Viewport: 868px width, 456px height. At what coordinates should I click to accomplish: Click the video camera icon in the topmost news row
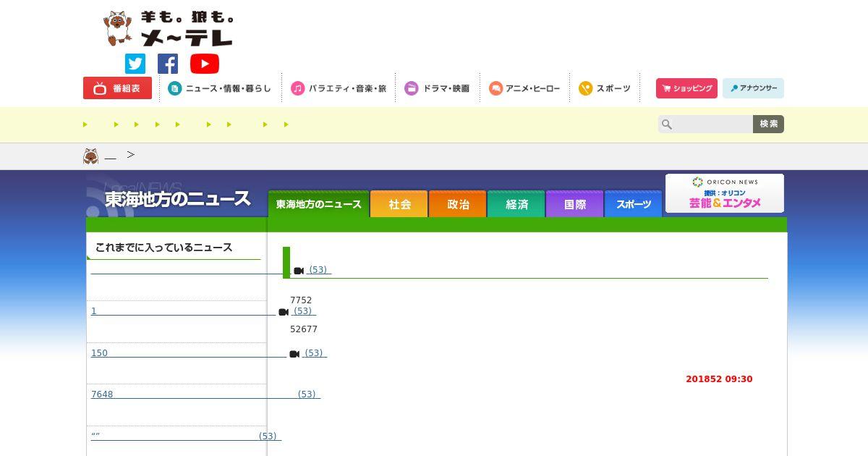tap(299, 271)
